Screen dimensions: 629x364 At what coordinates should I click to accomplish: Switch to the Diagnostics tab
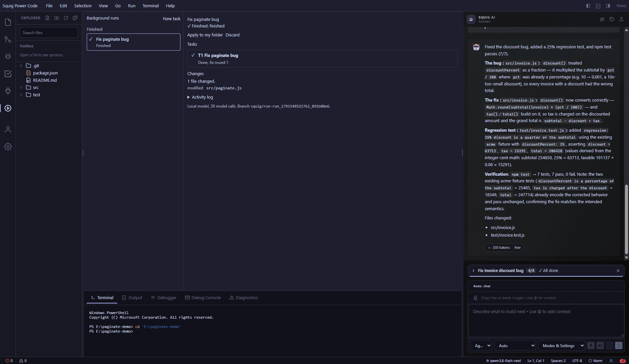(x=244, y=297)
